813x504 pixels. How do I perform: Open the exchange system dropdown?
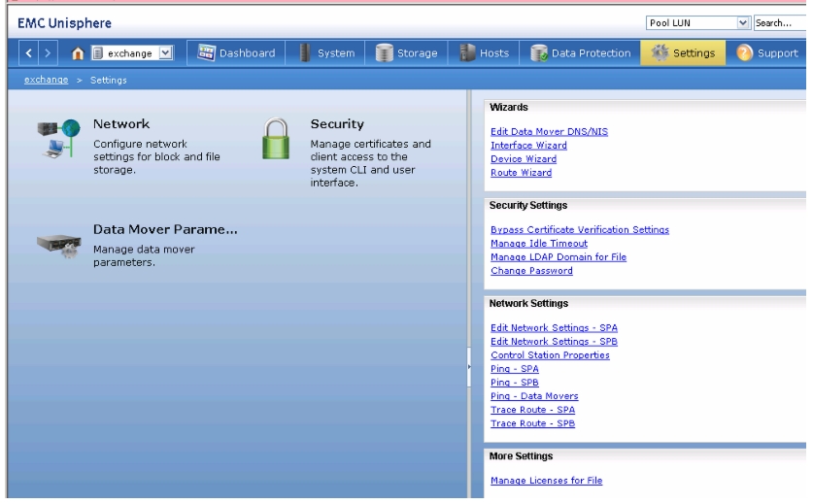[x=165, y=52]
